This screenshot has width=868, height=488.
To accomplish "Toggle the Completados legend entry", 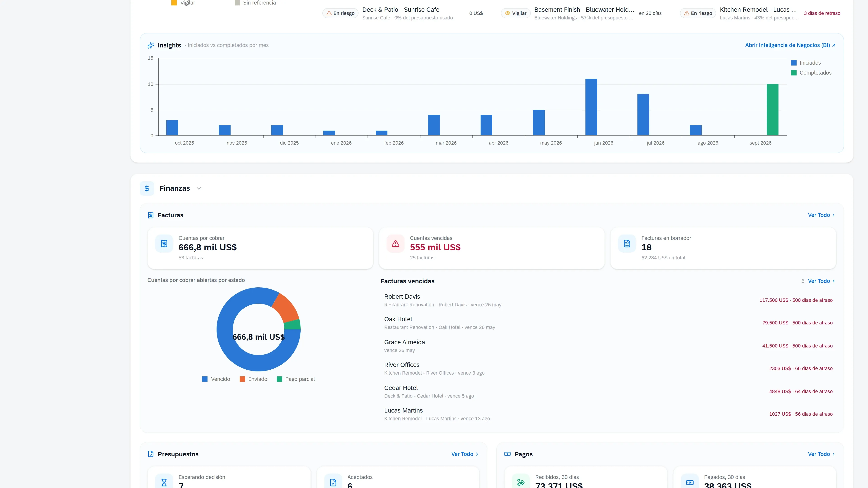I will coord(811,73).
